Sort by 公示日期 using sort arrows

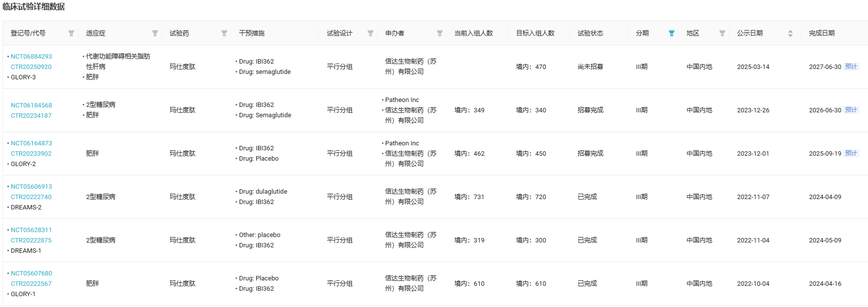click(790, 33)
